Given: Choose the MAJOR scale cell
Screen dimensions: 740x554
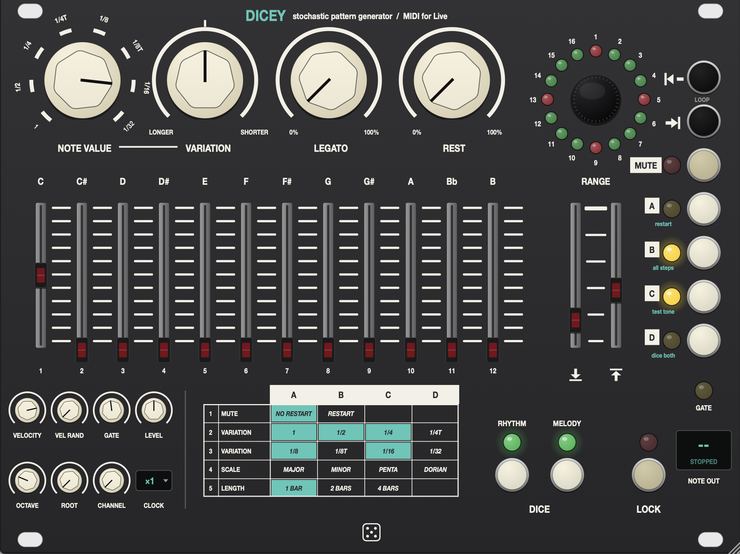Looking at the screenshot, I should tap(294, 470).
